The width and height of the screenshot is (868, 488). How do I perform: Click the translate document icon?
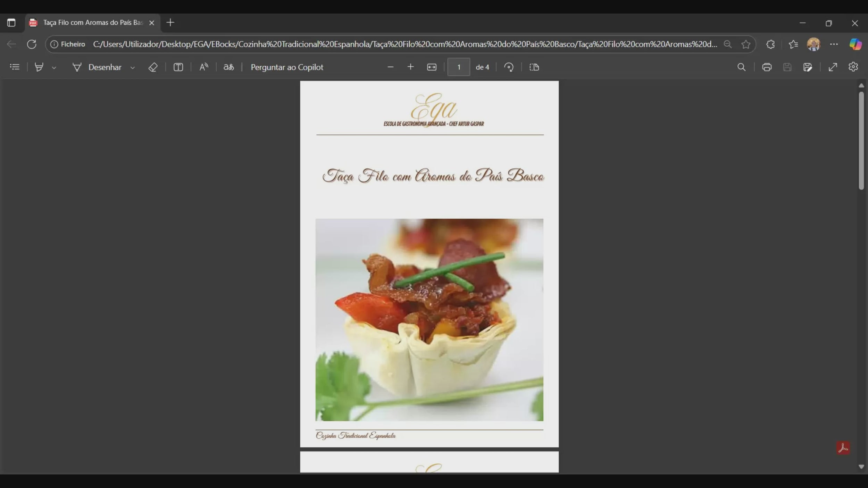point(228,67)
